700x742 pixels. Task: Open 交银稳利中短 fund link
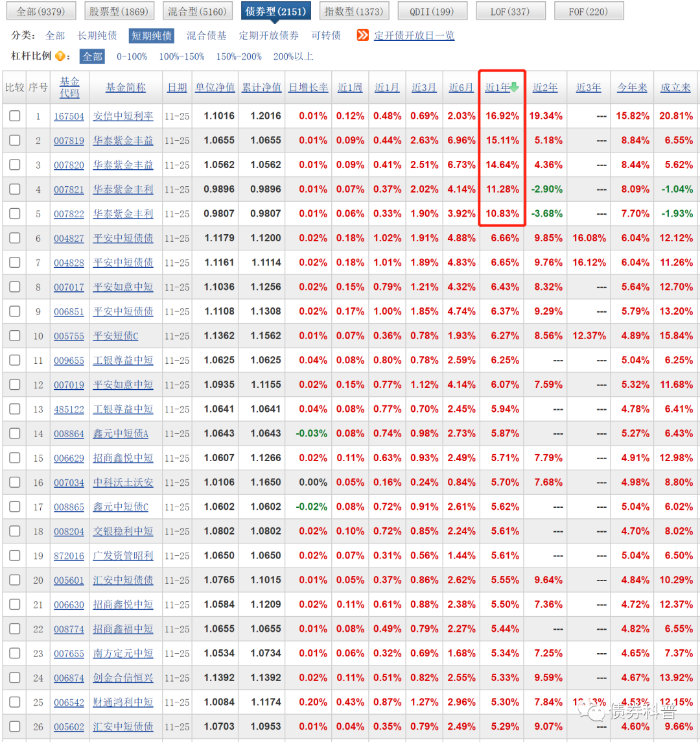(x=123, y=531)
